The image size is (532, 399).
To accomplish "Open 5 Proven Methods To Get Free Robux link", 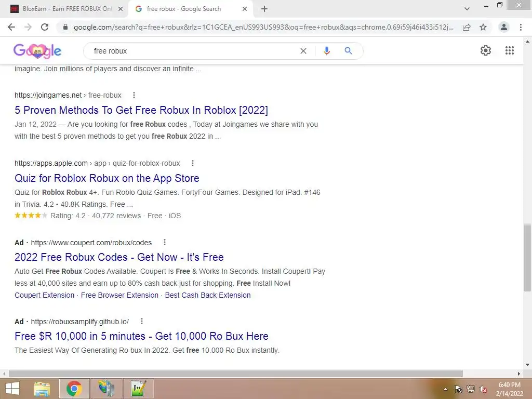I will pyautogui.click(x=141, y=110).
